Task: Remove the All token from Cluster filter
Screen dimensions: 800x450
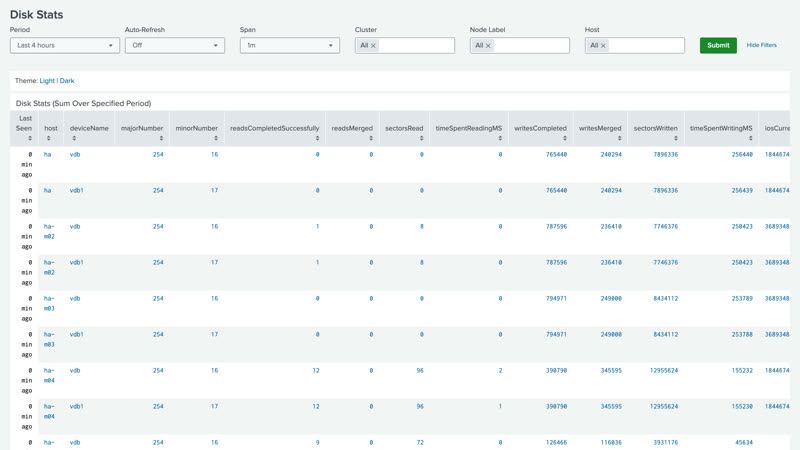Action: coord(373,46)
